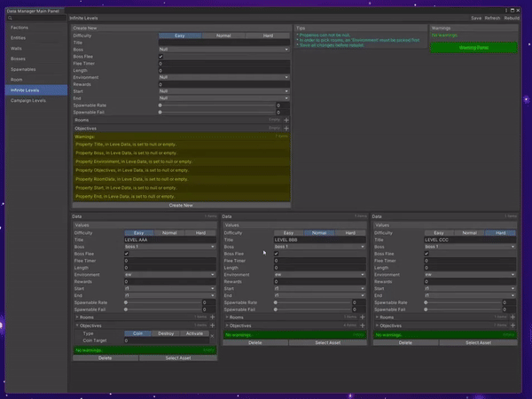
Task: Add a room to LEVEL BBB
Action: point(363,317)
